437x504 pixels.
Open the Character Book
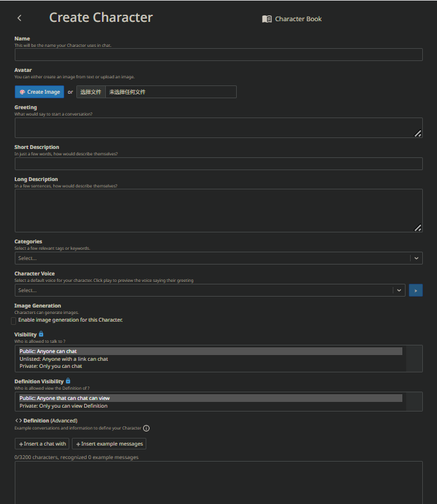pos(292,19)
